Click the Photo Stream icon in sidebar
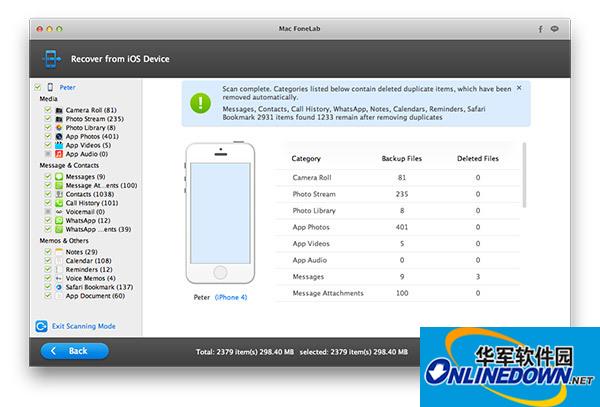Screen dimensions: 600x407 pyautogui.click(x=59, y=119)
